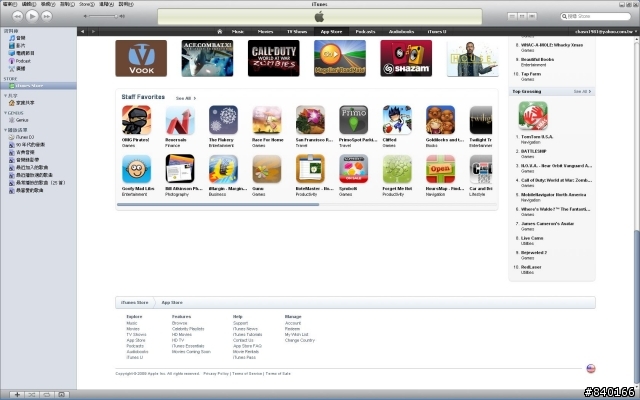Open the iMargin business app icon
The width and height of the screenshot is (640, 400).
(223, 169)
